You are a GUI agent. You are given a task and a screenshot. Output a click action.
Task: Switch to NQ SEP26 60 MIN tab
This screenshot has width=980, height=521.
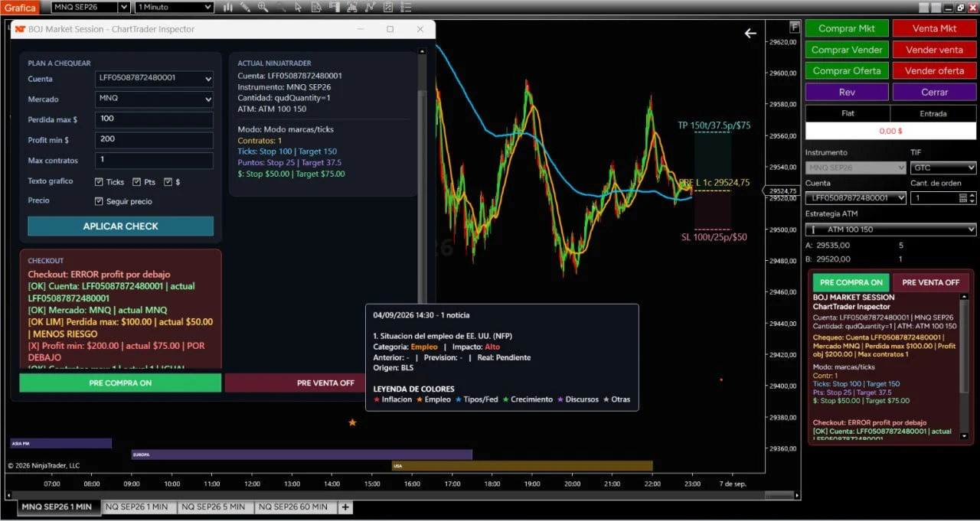295,507
